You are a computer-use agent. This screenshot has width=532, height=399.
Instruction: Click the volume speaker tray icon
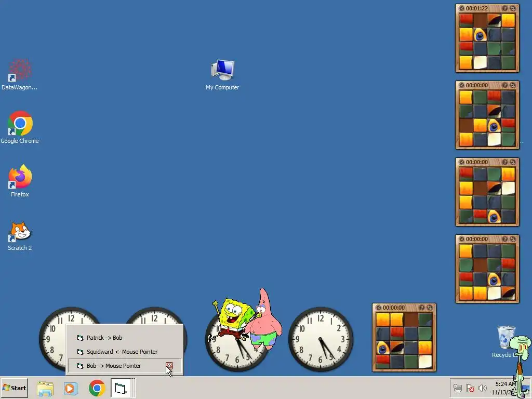tap(482, 388)
